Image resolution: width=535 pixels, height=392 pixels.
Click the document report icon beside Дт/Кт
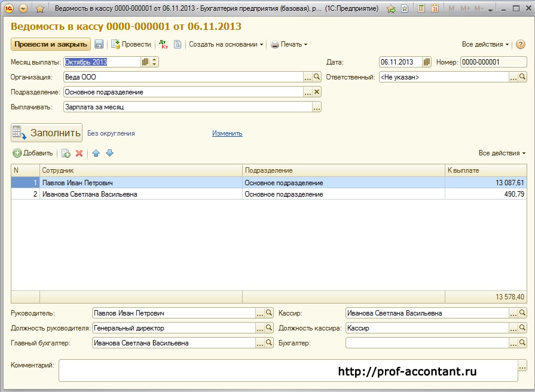(178, 44)
